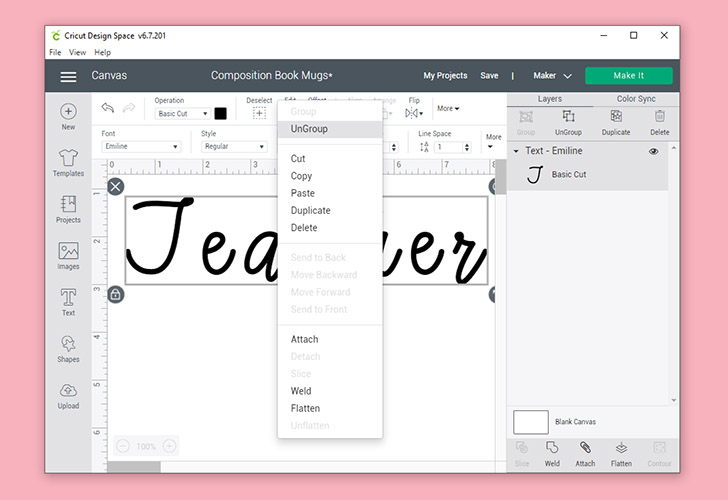Click the lock aspect handle on text box
Image resolution: width=728 pixels, height=500 pixels.
116,294
